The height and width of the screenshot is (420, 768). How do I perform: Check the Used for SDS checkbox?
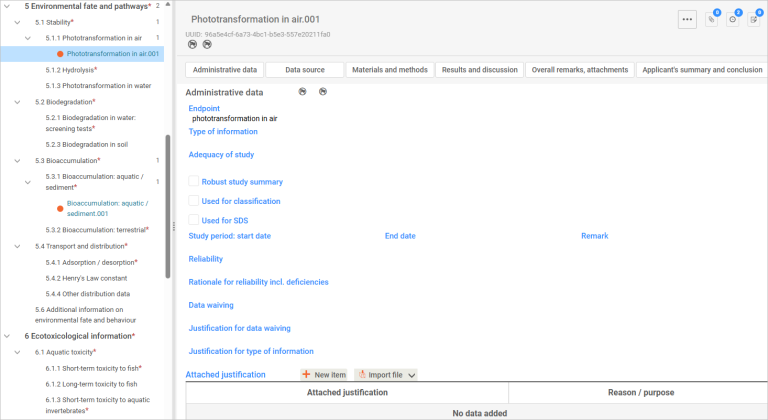click(x=193, y=220)
